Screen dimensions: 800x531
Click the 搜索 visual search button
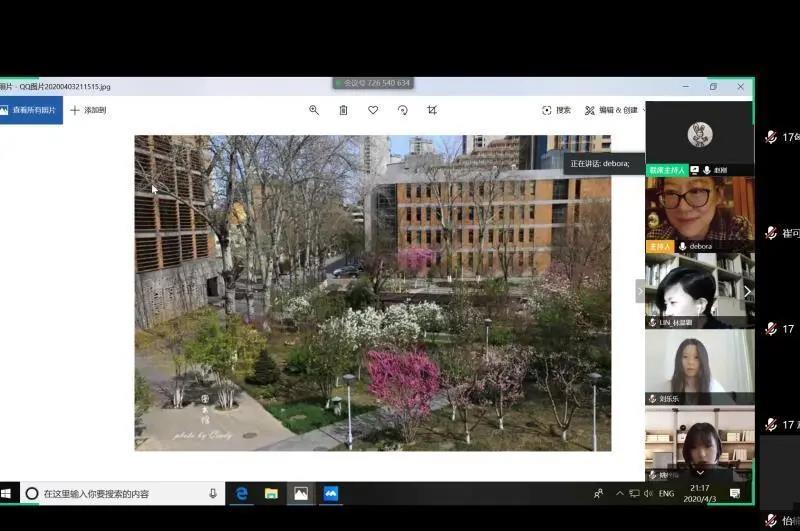557,110
